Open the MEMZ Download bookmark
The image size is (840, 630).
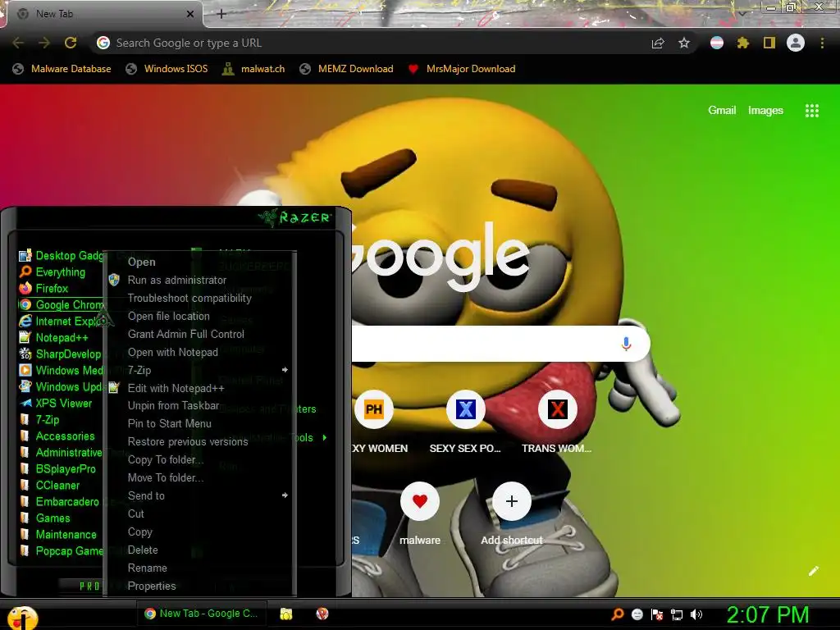(x=347, y=69)
